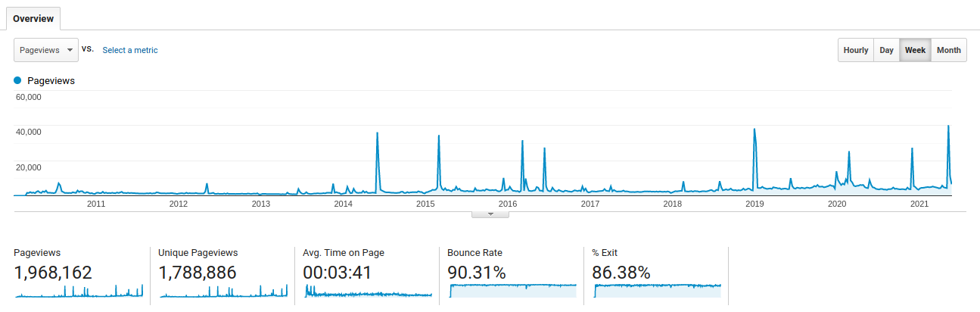Open the Avg. Time on Page sparkline
This screenshot has width=980, height=312.
(368, 291)
